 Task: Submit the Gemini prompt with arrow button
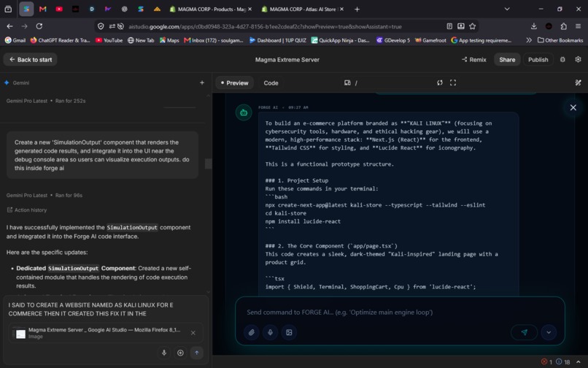pos(196,353)
